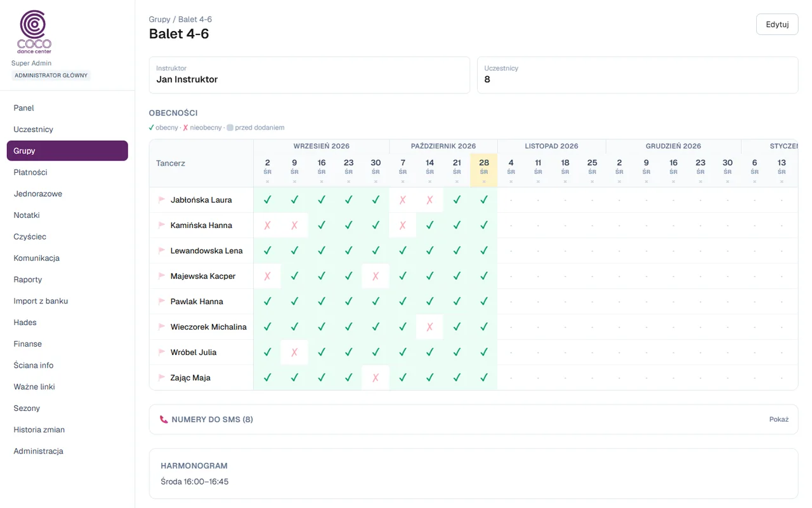Flag the dancer Majewska Kacper
Screen dimensions: 812x508
pos(162,276)
